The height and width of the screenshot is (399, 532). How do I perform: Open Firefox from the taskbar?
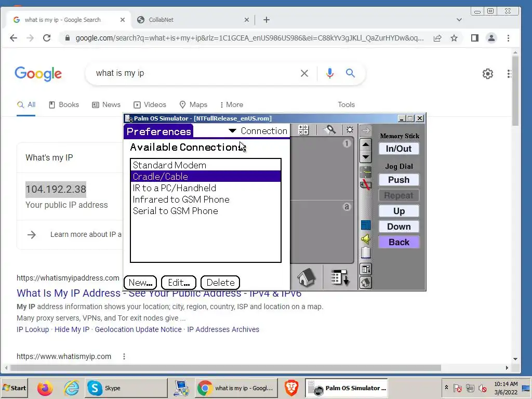[x=45, y=388]
